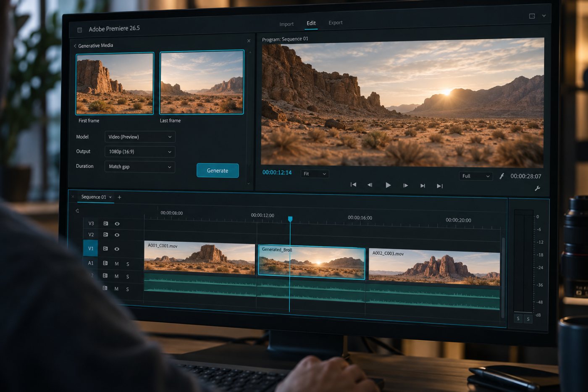The image size is (588, 392).
Task: Select the First frame thumbnail
Action: click(115, 84)
